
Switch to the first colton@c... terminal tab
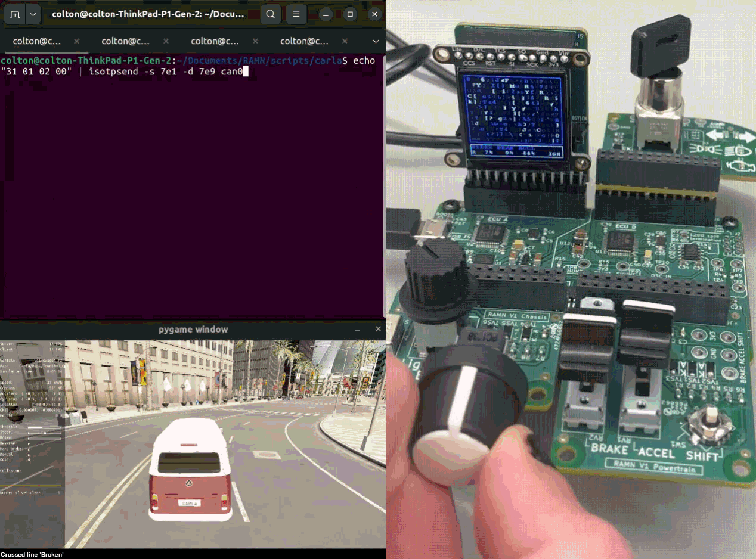point(37,41)
